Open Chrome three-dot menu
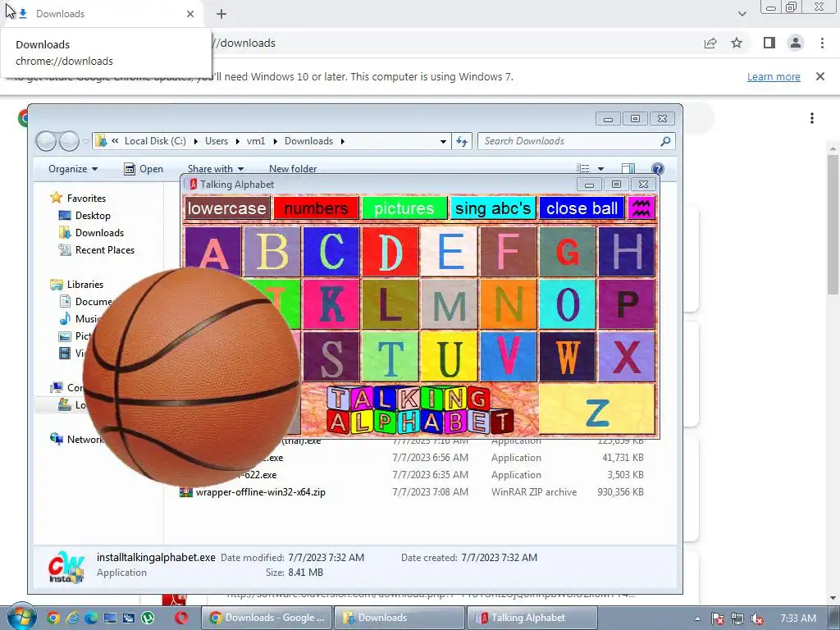The width and height of the screenshot is (840, 630). click(x=822, y=43)
